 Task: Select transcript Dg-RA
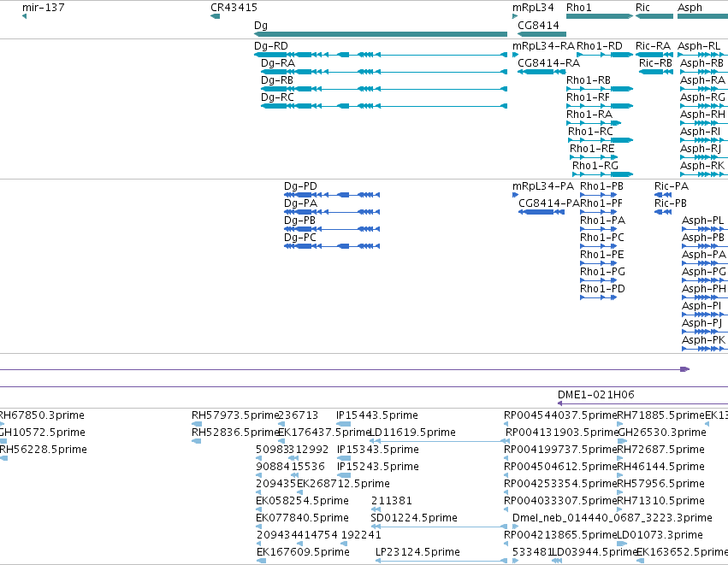click(x=384, y=72)
